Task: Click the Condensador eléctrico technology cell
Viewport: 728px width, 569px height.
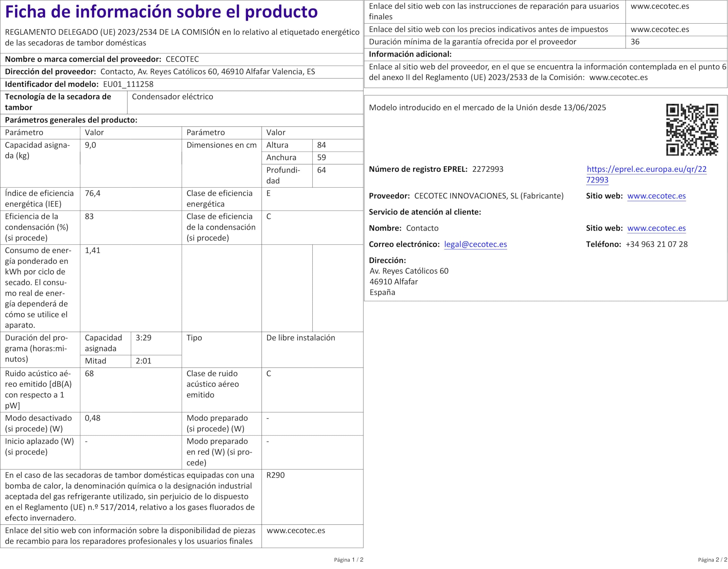Action: click(172, 97)
